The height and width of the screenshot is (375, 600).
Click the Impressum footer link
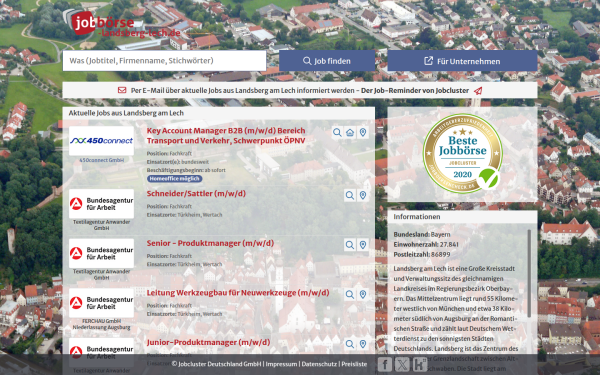pos(281,364)
